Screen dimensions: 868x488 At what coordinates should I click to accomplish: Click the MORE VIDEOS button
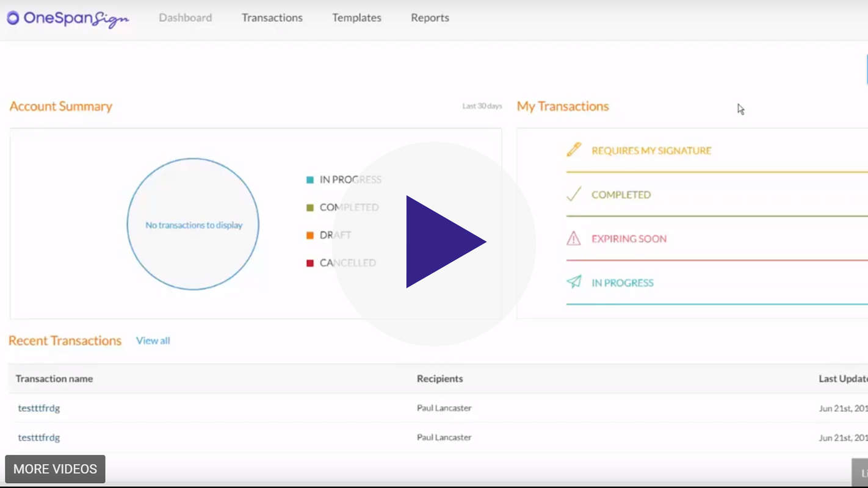(x=55, y=469)
